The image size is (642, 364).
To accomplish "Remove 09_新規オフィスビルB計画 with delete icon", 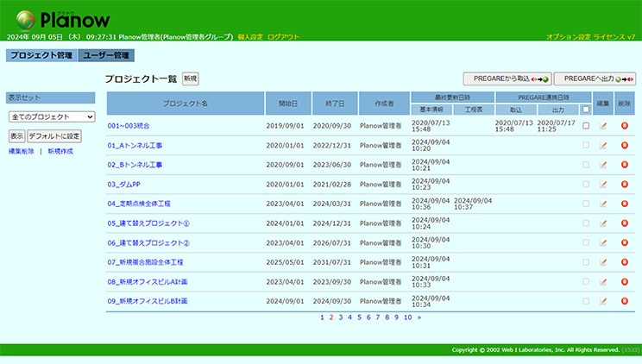I will click(x=624, y=301).
